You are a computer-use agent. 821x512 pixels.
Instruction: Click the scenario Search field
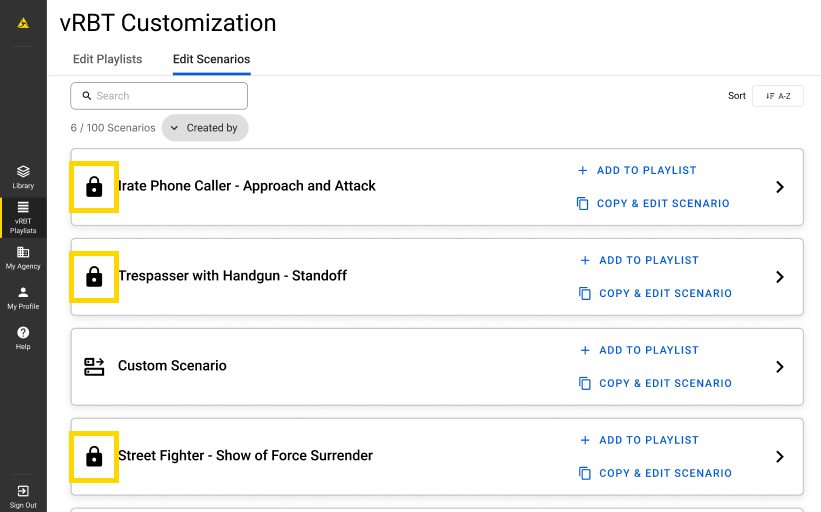(159, 96)
